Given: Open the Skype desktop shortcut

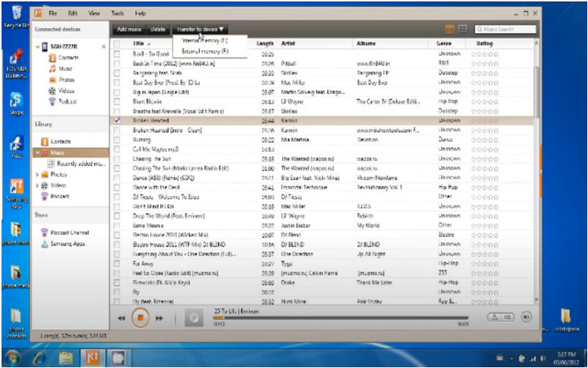Looking at the screenshot, I should tap(16, 103).
